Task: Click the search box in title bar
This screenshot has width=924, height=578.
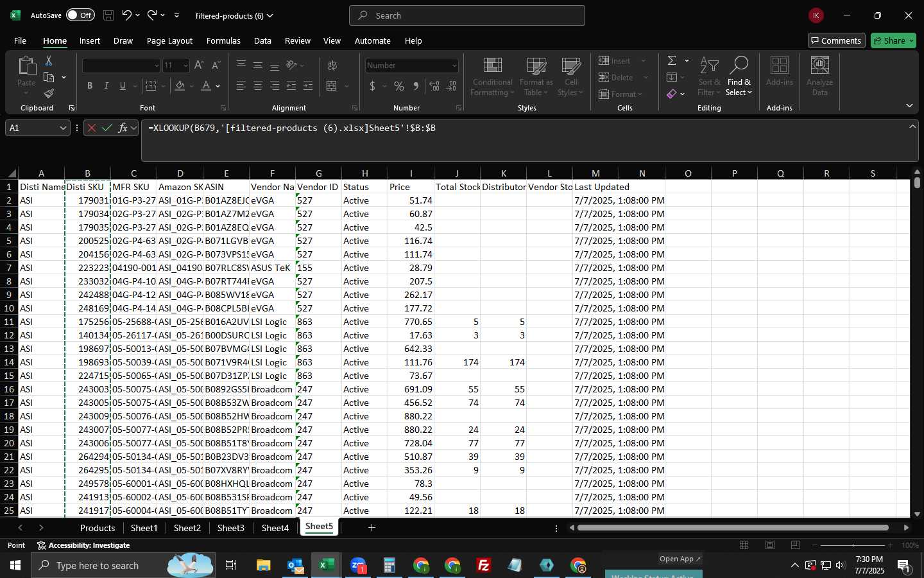Action: (x=467, y=15)
